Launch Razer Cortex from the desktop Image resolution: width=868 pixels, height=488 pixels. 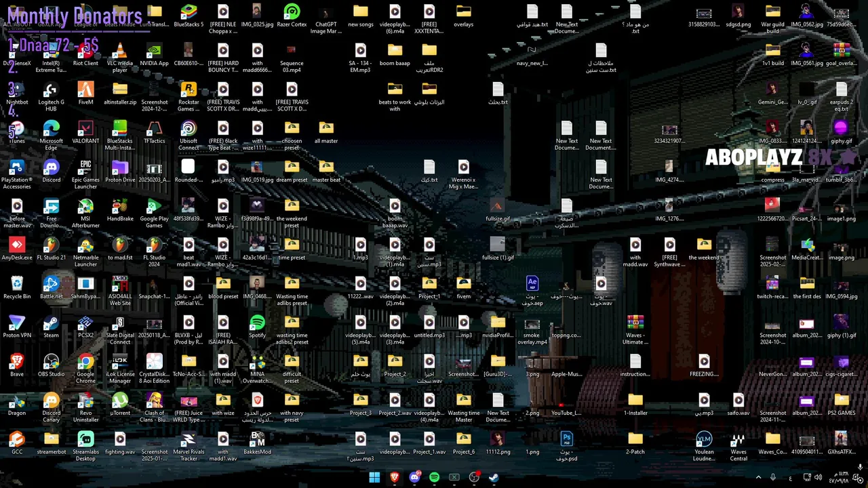point(292,16)
